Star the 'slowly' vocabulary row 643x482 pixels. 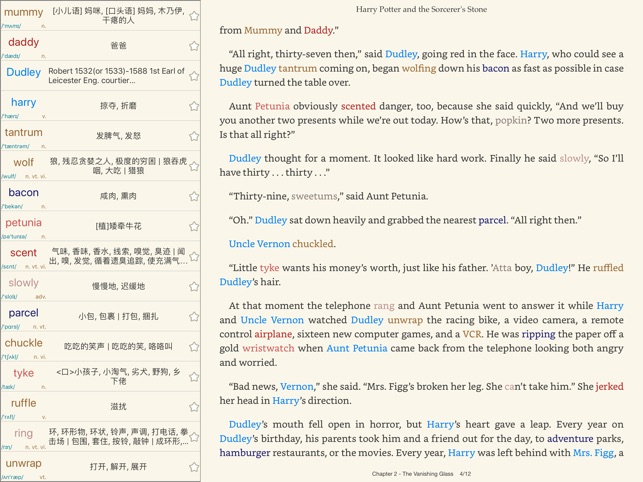(194, 286)
